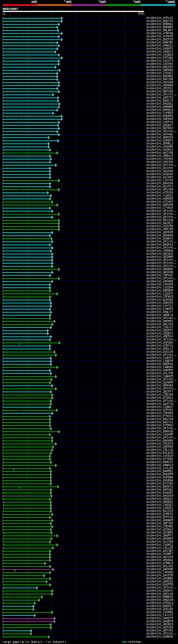This screenshot has width=178, height=644.
Task: Select the UniRef100_Q2H6M5 label
Action: click(160, 383)
